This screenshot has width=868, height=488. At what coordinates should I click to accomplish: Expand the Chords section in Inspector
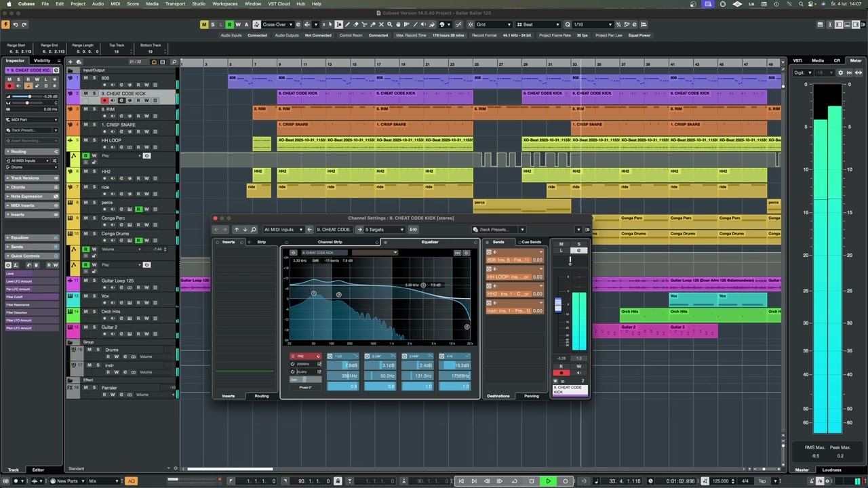[x=32, y=187]
